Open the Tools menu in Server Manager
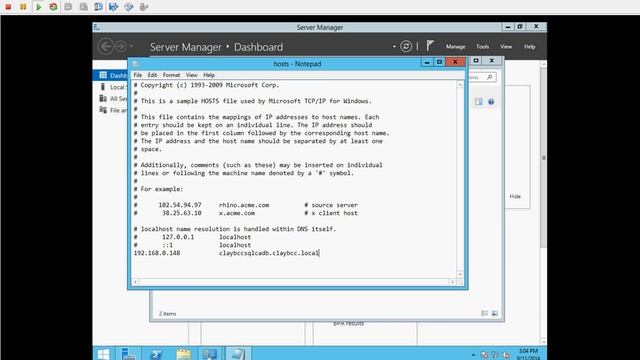Image resolution: width=640 pixels, height=360 pixels. point(482,47)
